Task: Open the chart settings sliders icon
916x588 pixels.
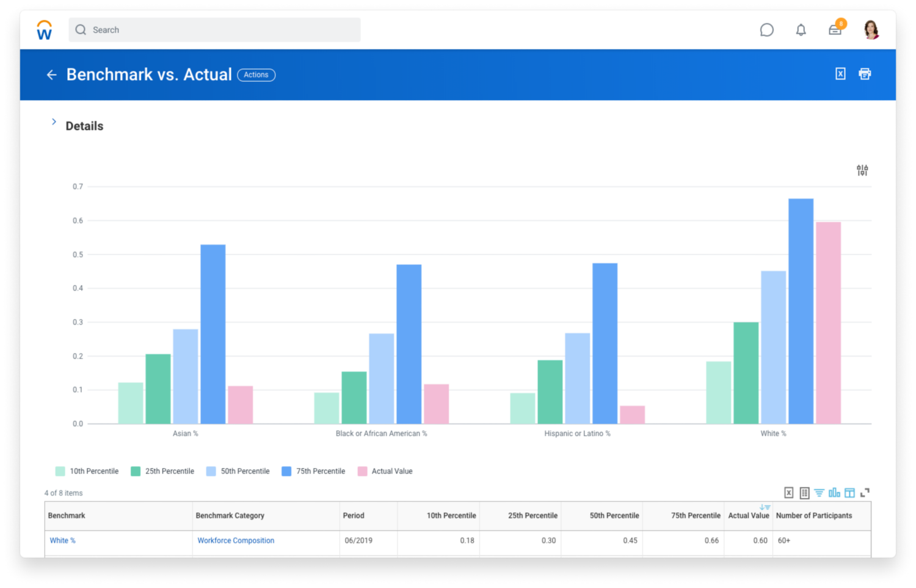Action: pos(862,170)
